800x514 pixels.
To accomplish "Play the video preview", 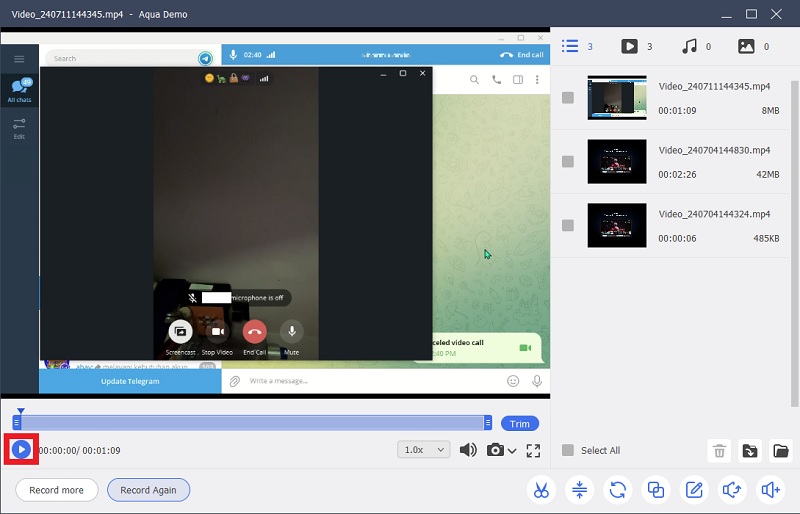I will 21,450.
